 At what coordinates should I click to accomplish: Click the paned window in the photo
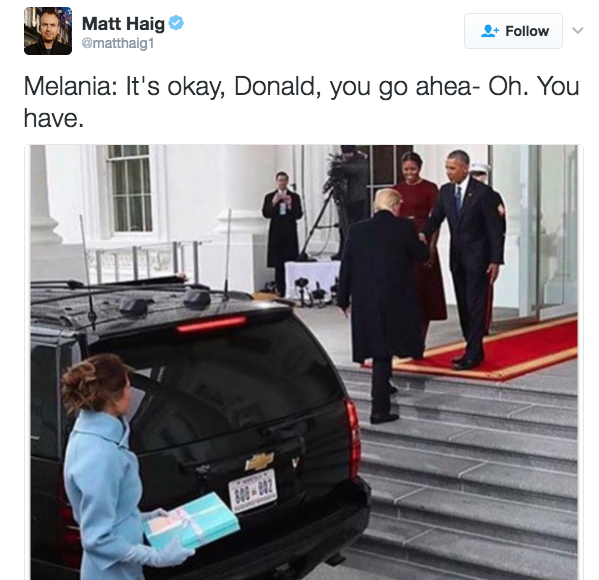click(x=129, y=188)
